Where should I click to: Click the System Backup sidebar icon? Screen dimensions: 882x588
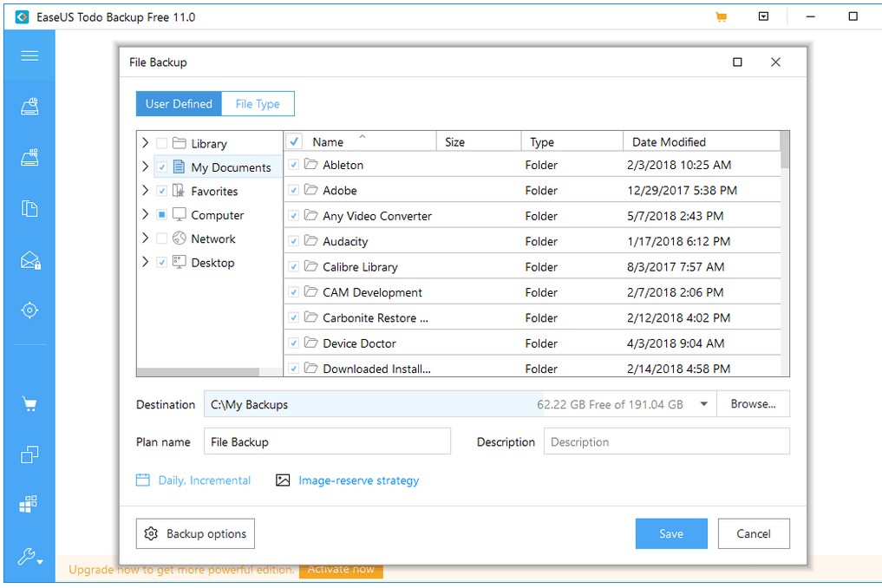point(29,158)
